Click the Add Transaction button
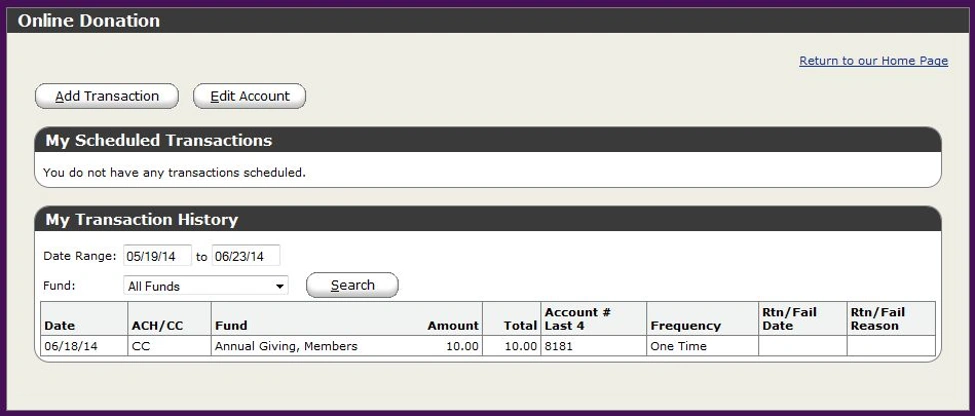This screenshot has height=416, width=977. click(x=107, y=96)
